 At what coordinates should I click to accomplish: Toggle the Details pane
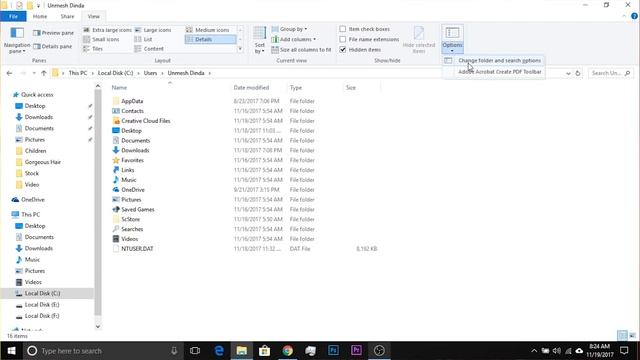53,47
